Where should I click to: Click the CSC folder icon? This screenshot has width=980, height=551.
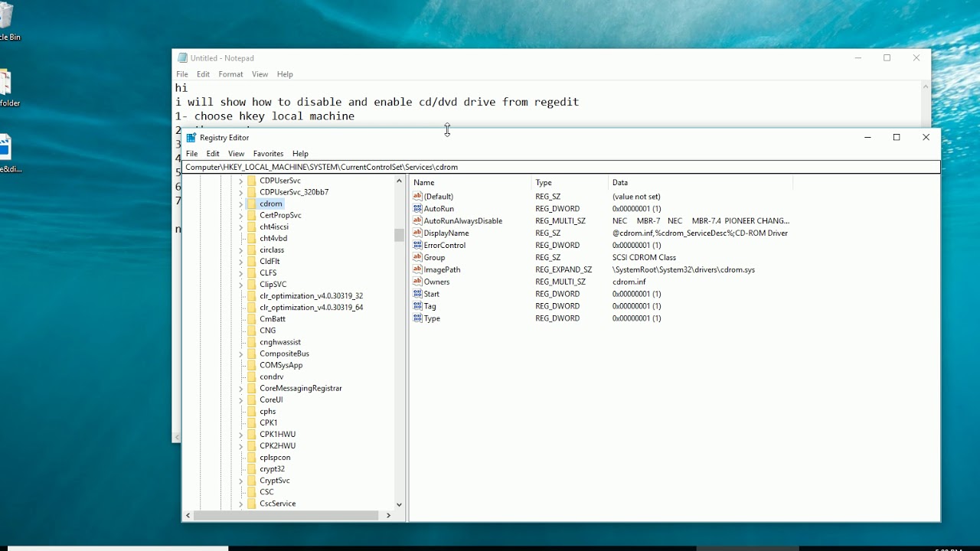[252, 492]
